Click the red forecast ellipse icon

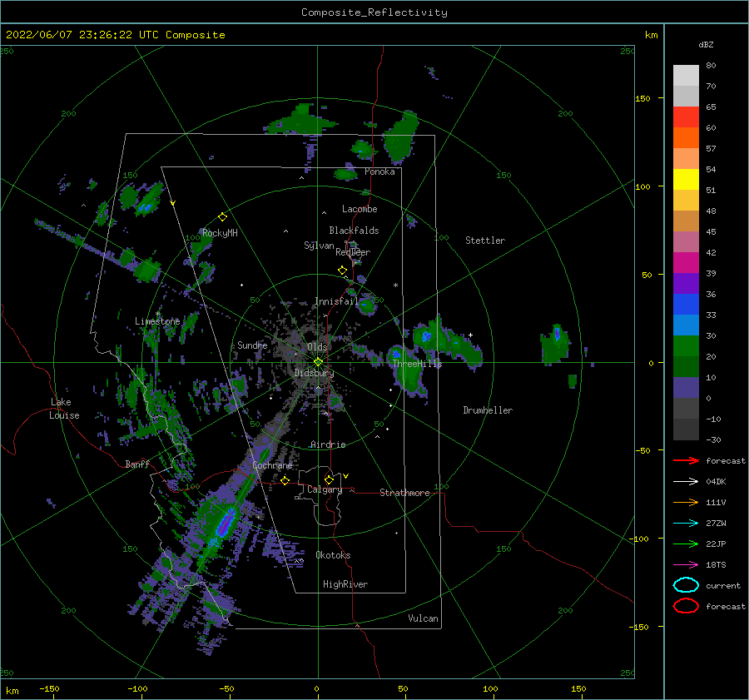686,606
